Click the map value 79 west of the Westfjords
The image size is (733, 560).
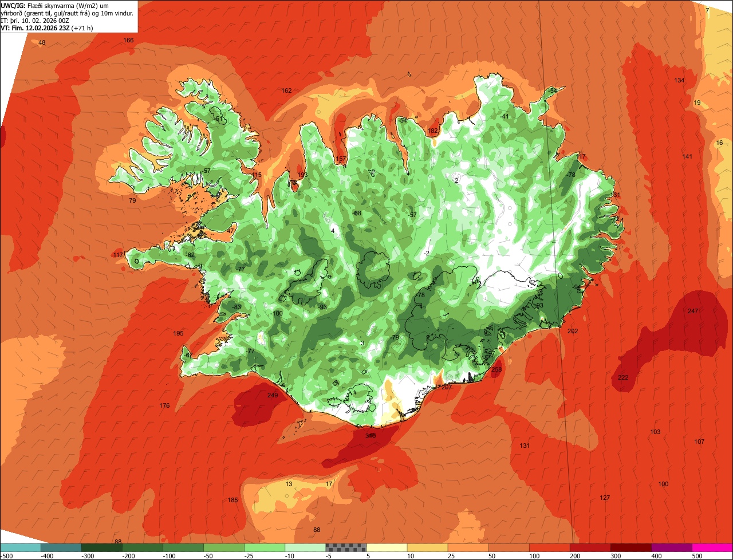pos(132,200)
